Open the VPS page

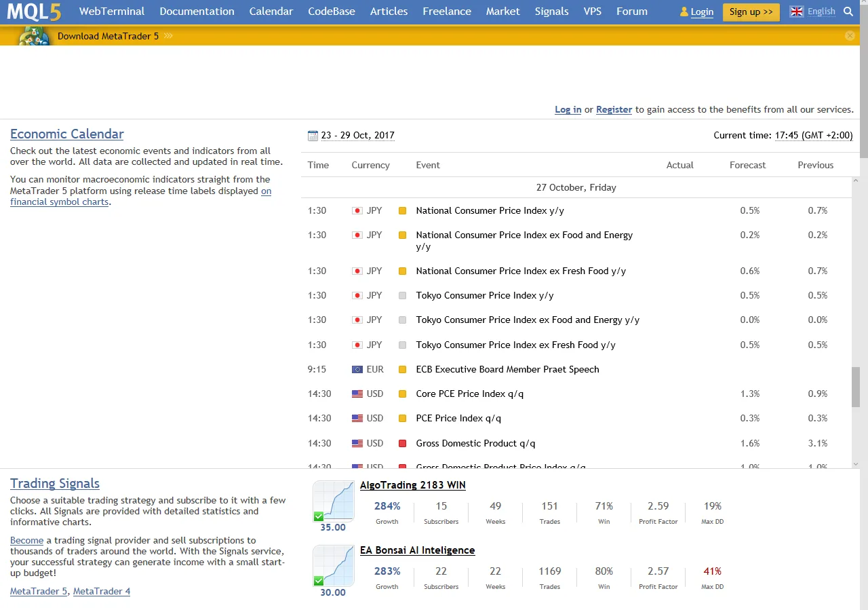(593, 12)
